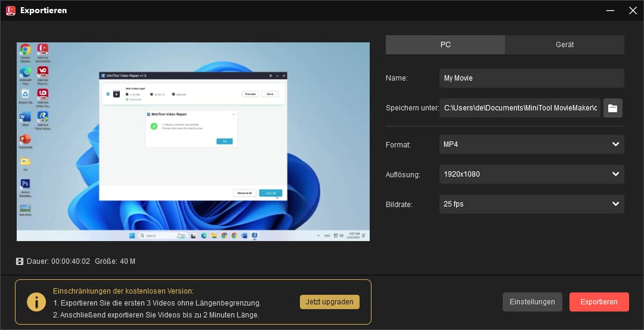Screen dimensions: 644x330
Task: Expand the Format dropdown showing MP4
Action: click(x=531, y=144)
